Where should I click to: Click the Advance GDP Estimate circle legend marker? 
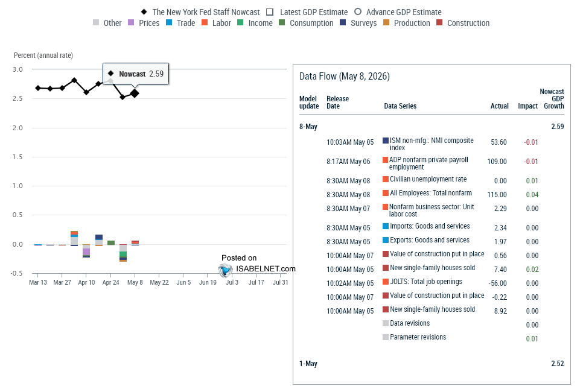(358, 11)
